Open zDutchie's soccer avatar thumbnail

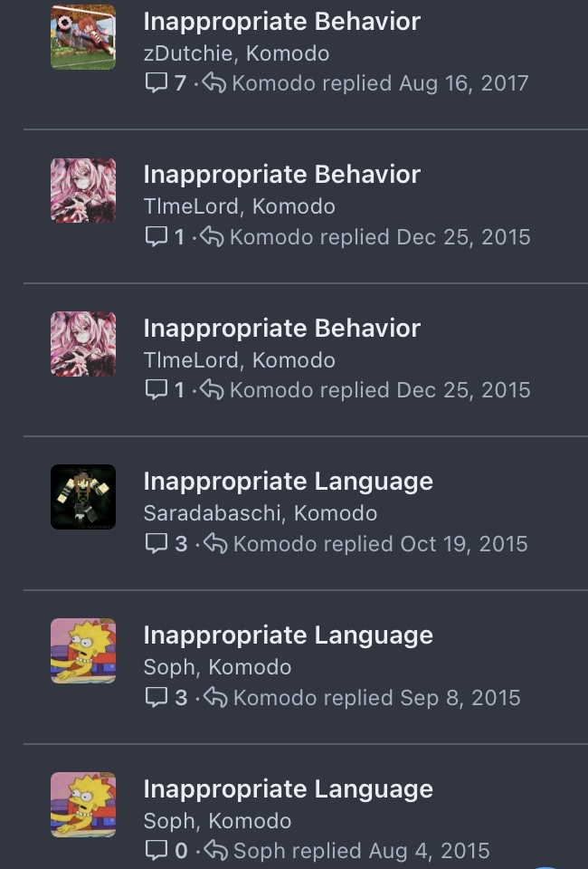83,37
